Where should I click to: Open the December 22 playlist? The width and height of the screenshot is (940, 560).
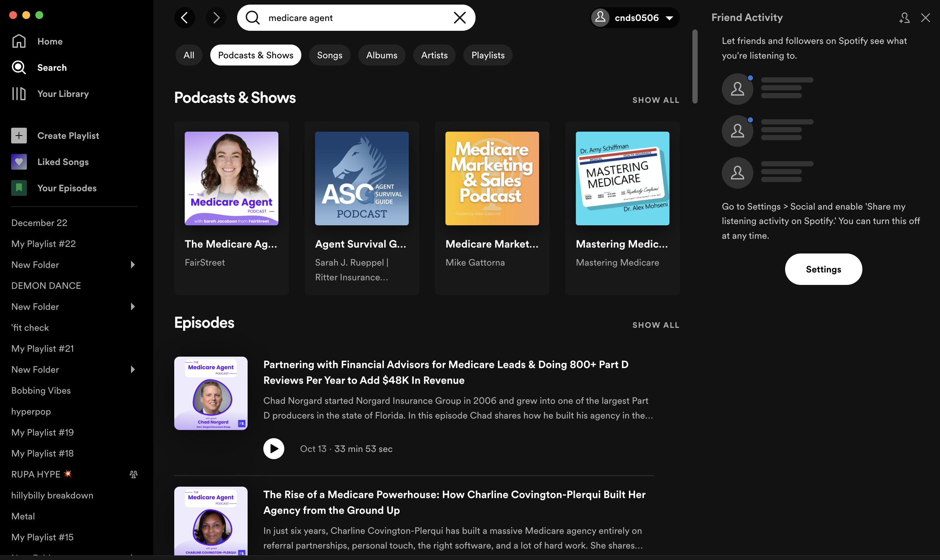tap(39, 223)
